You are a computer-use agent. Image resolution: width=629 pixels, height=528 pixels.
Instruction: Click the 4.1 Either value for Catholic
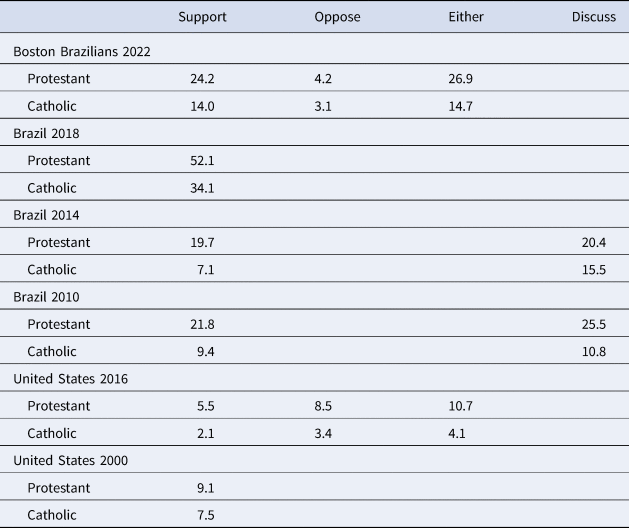(x=457, y=433)
